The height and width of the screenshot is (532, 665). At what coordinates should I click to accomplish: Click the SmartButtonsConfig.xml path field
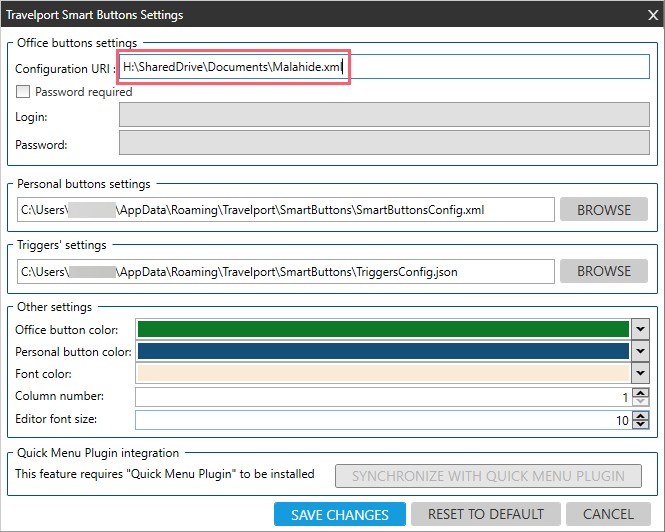tap(285, 210)
